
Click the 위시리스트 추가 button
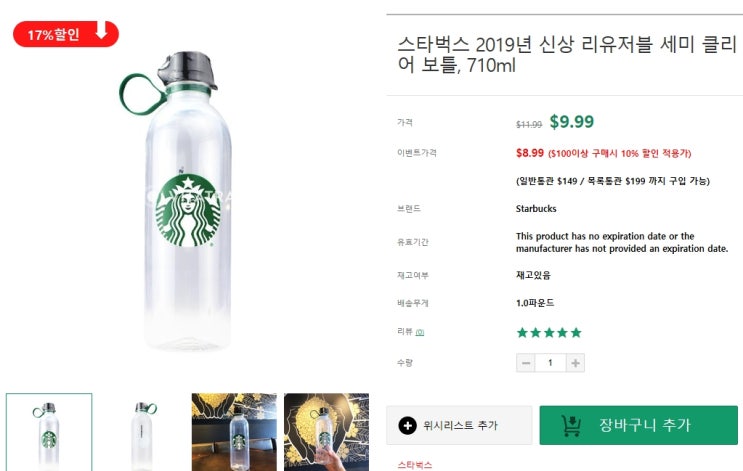pyautogui.click(x=459, y=425)
